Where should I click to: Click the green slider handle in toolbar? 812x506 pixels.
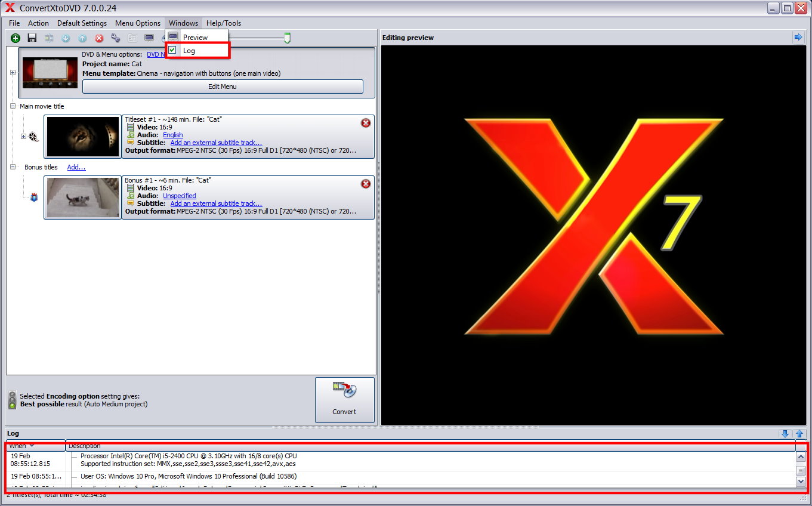[x=287, y=38]
